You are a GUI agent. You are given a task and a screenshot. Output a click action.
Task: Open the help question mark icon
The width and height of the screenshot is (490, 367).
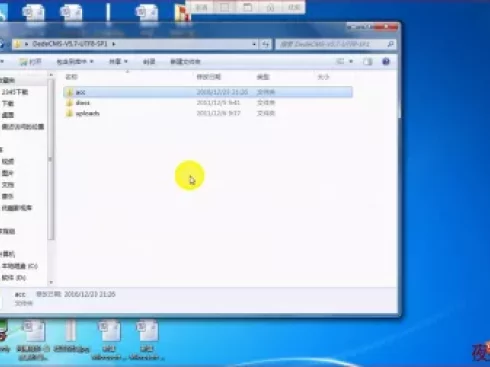point(386,61)
